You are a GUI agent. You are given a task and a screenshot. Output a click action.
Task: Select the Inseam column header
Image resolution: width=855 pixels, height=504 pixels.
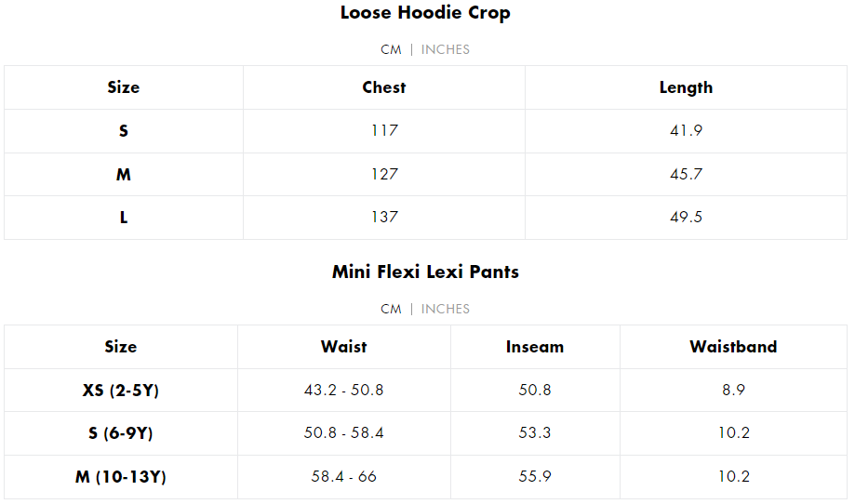(534, 347)
